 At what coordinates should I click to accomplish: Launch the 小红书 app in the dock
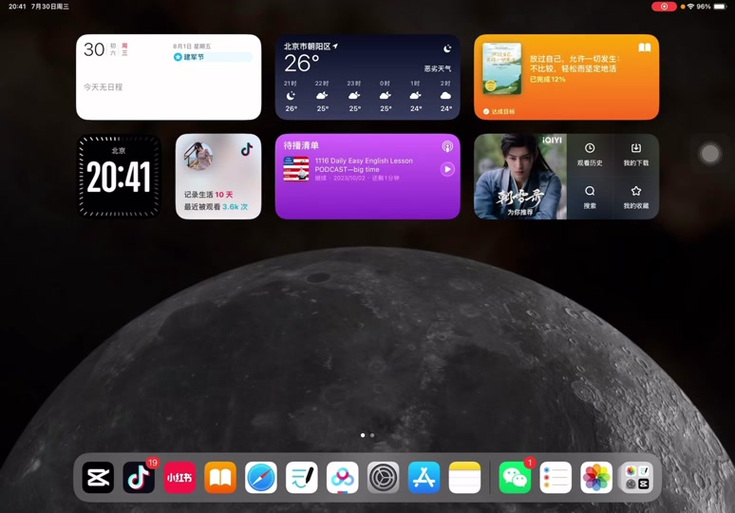coord(180,477)
